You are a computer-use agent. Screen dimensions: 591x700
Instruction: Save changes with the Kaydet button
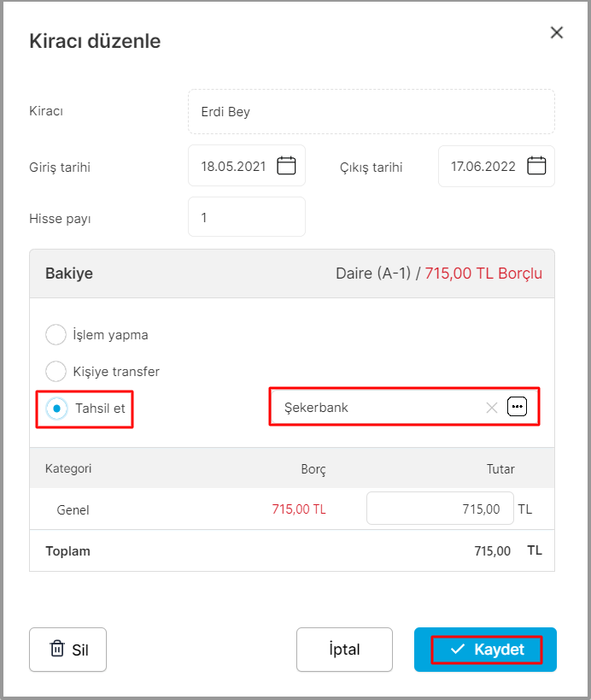(x=485, y=649)
